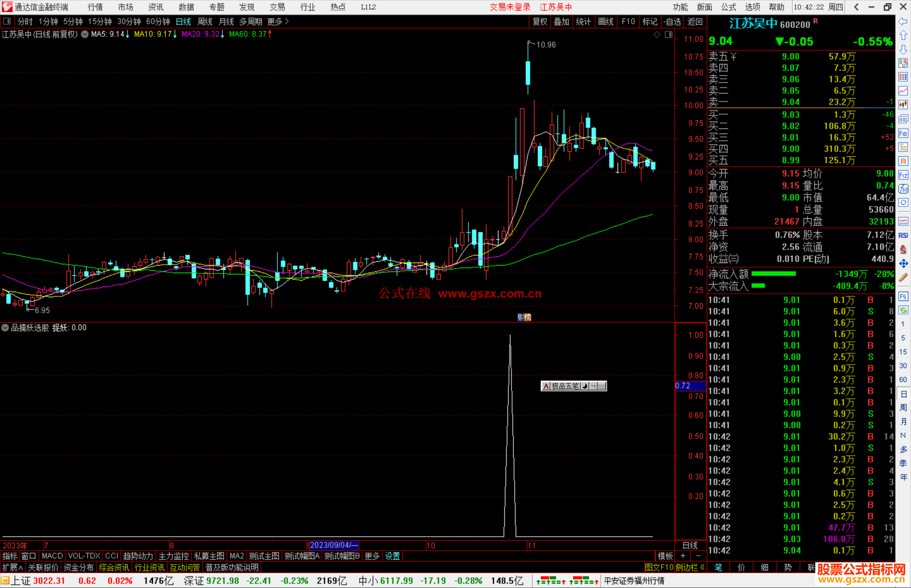The width and height of the screenshot is (911, 588).
Task: Open the 行情 menu
Action: (x=95, y=7)
